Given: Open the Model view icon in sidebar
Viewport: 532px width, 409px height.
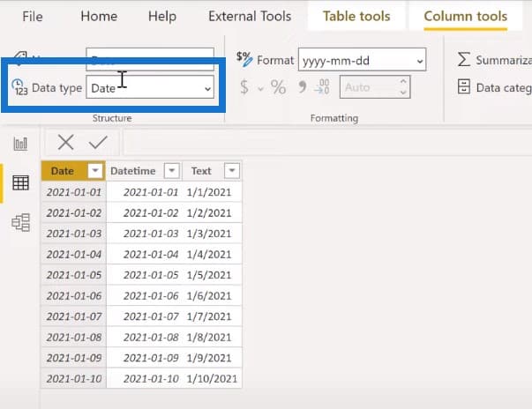Looking at the screenshot, I should 20,222.
